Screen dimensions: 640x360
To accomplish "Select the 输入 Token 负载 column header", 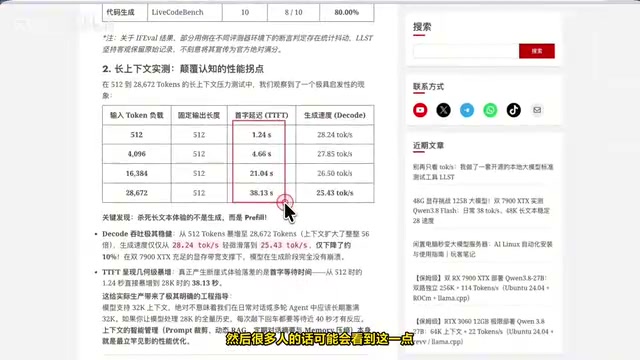I will (137, 115).
